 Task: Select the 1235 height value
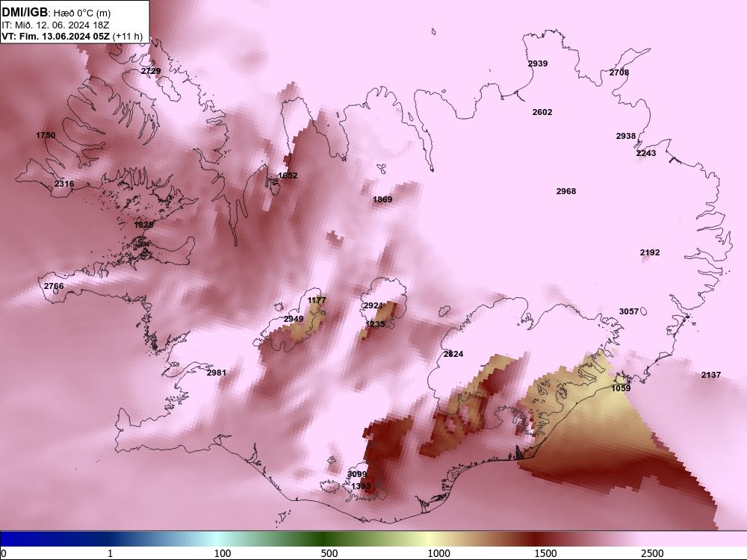click(375, 324)
